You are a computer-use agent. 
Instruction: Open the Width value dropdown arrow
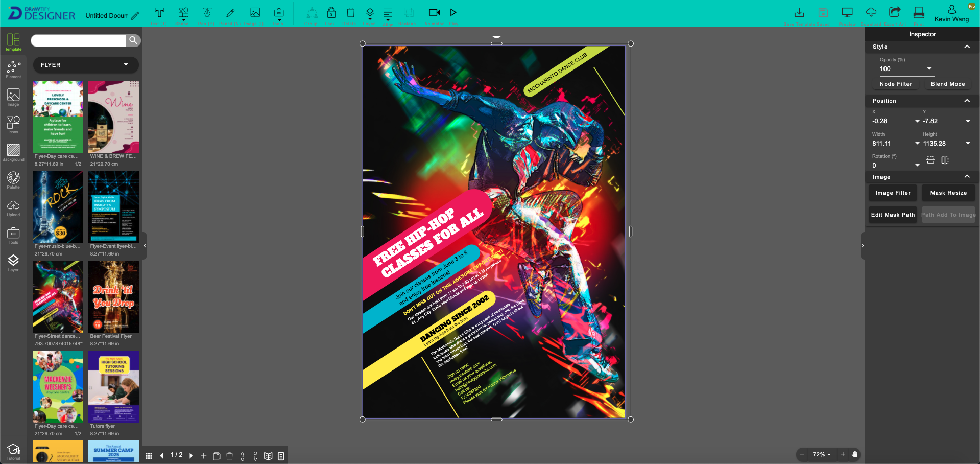pos(917,144)
